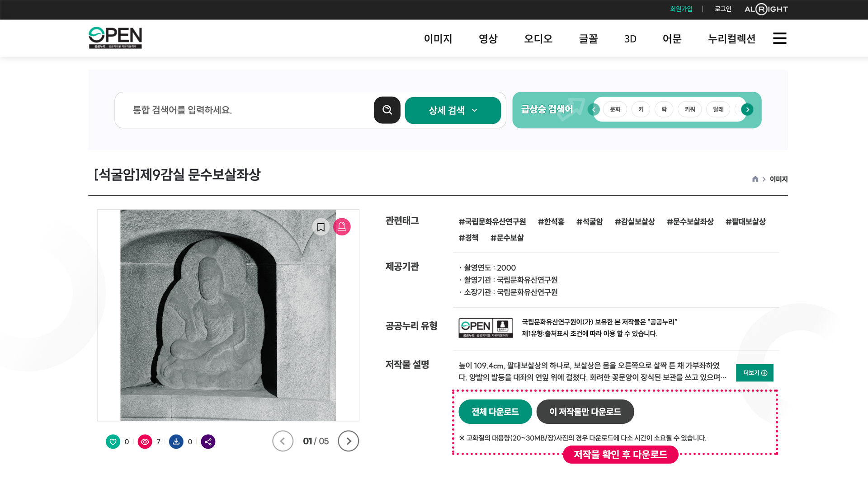Image resolution: width=868 pixels, height=488 pixels.
Task: Click the 회원가입 link
Action: click(x=681, y=9)
